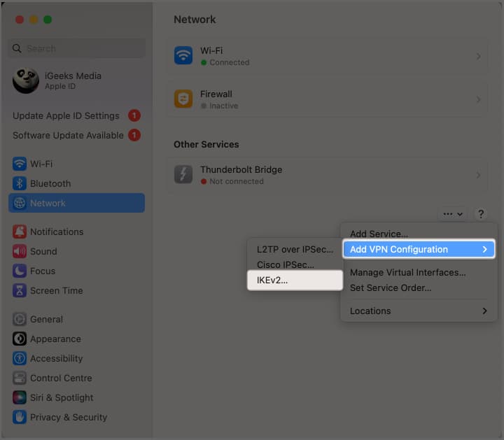Select L2TP over IPSec… in the submenu
The height and width of the screenshot is (440, 504).
pyautogui.click(x=295, y=249)
